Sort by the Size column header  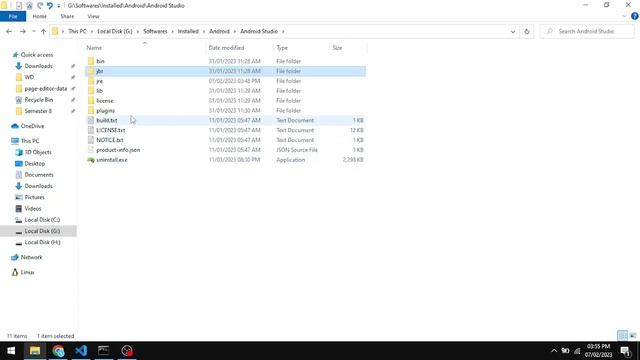point(348,48)
